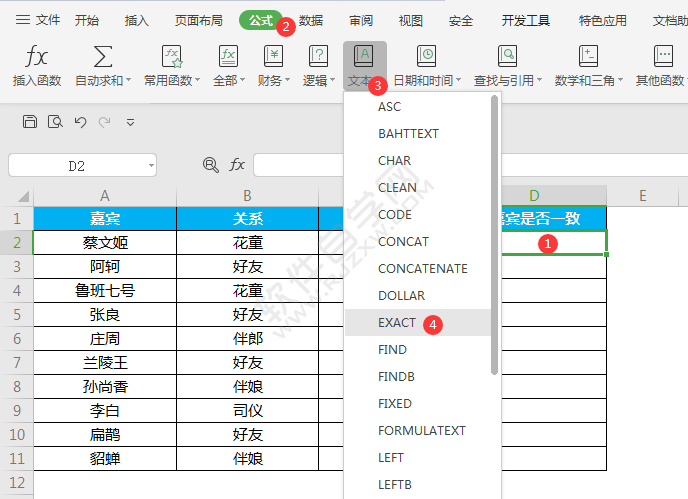Click the Name Box showing D2
The height and width of the screenshot is (499, 688).
coord(82,165)
